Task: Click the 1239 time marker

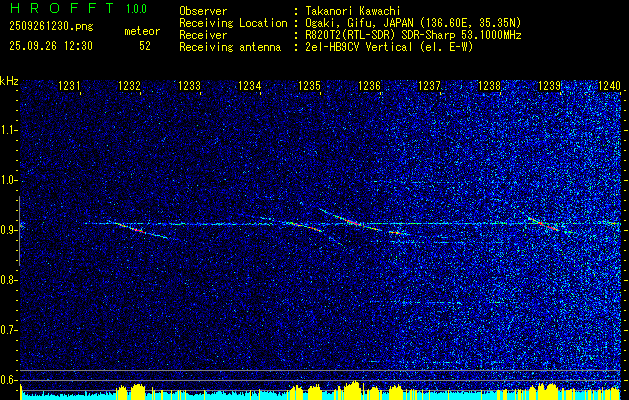Action: (549, 86)
